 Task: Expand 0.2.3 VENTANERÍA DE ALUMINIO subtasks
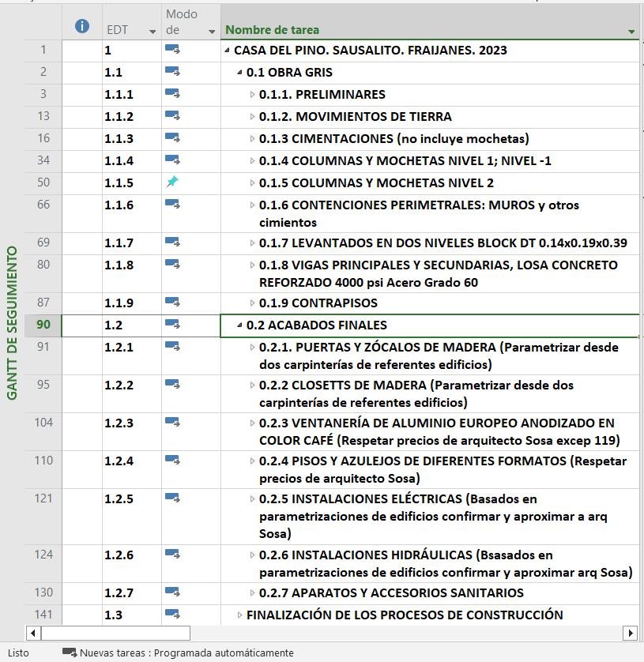[x=252, y=423]
